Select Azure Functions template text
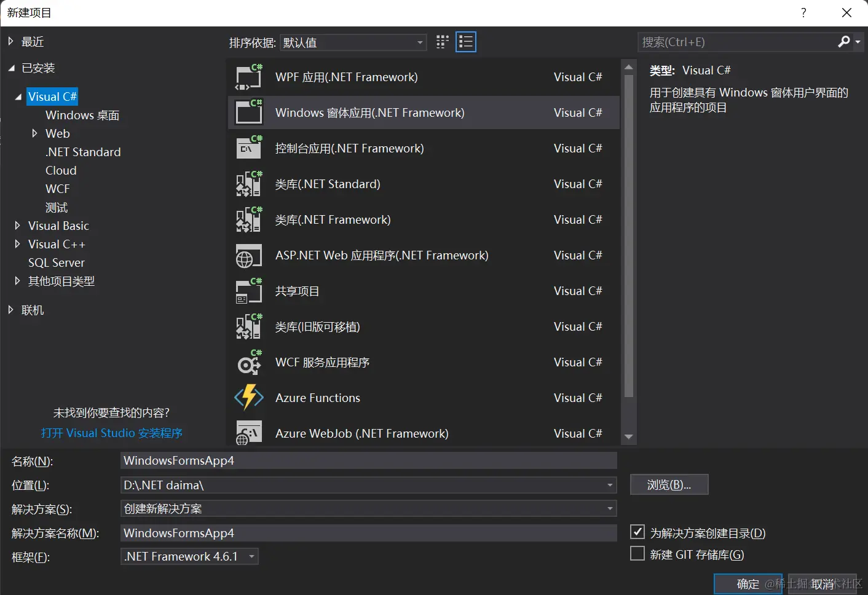The height and width of the screenshot is (595, 868). pyautogui.click(x=318, y=398)
